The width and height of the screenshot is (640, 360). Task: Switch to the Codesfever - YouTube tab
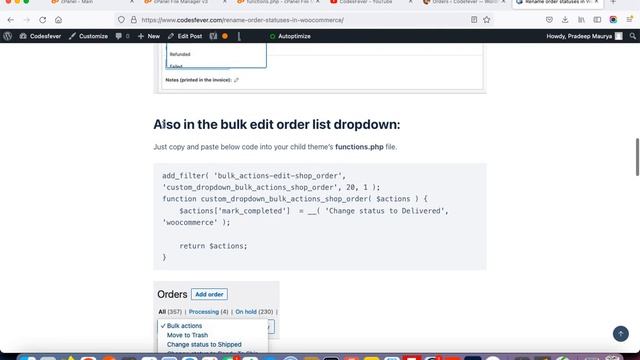pos(371,2)
